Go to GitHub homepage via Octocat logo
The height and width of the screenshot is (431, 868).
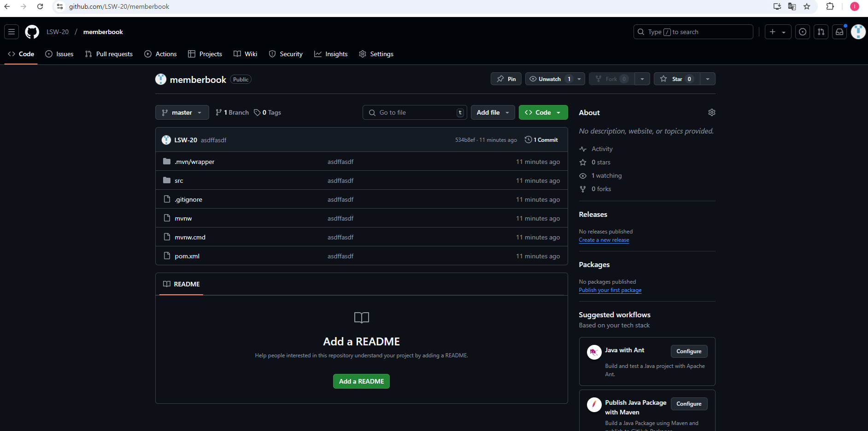32,32
